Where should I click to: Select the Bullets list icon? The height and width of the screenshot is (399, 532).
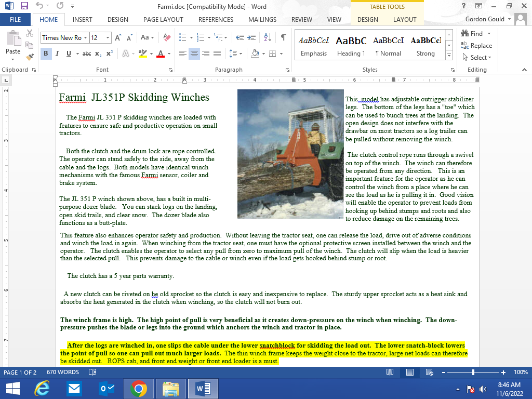coord(182,37)
